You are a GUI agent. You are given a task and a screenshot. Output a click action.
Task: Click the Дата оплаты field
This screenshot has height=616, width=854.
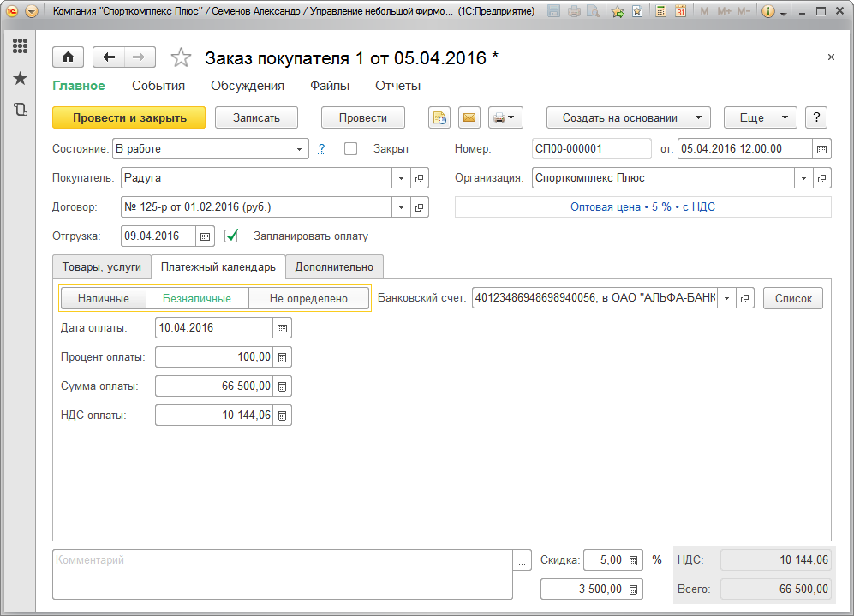[214, 328]
